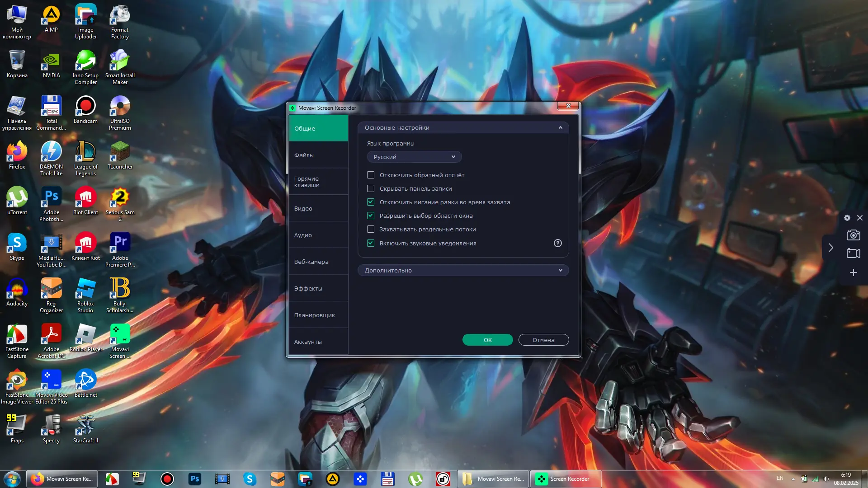Image resolution: width=868 pixels, height=488 pixels.
Task: Collapse the recorder side widget arrow
Action: [830, 248]
